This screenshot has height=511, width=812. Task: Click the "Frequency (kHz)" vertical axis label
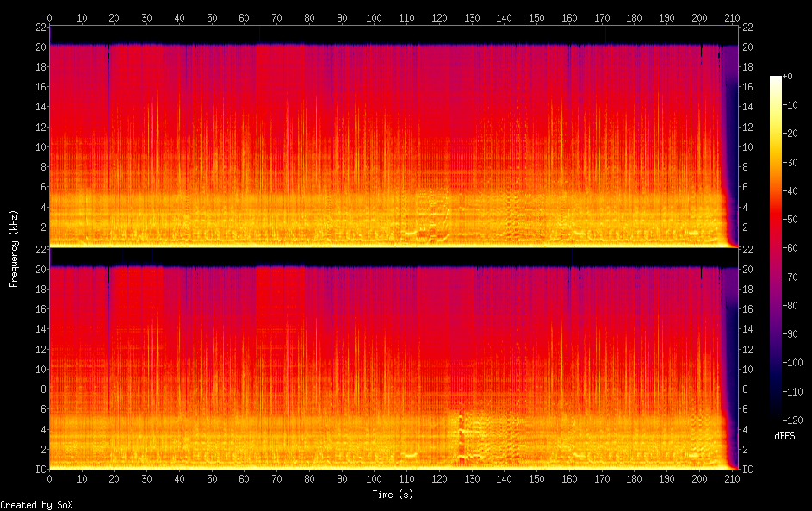pyautogui.click(x=14, y=248)
